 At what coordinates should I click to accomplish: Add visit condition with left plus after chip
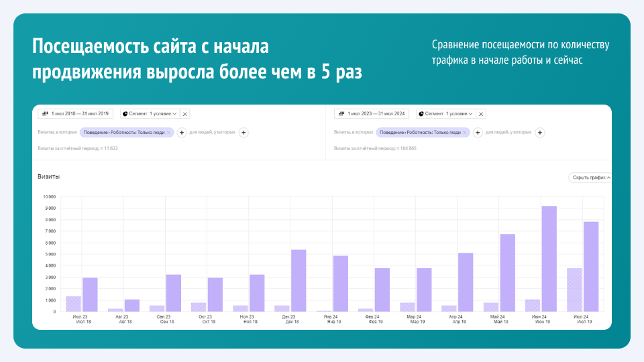point(182,133)
